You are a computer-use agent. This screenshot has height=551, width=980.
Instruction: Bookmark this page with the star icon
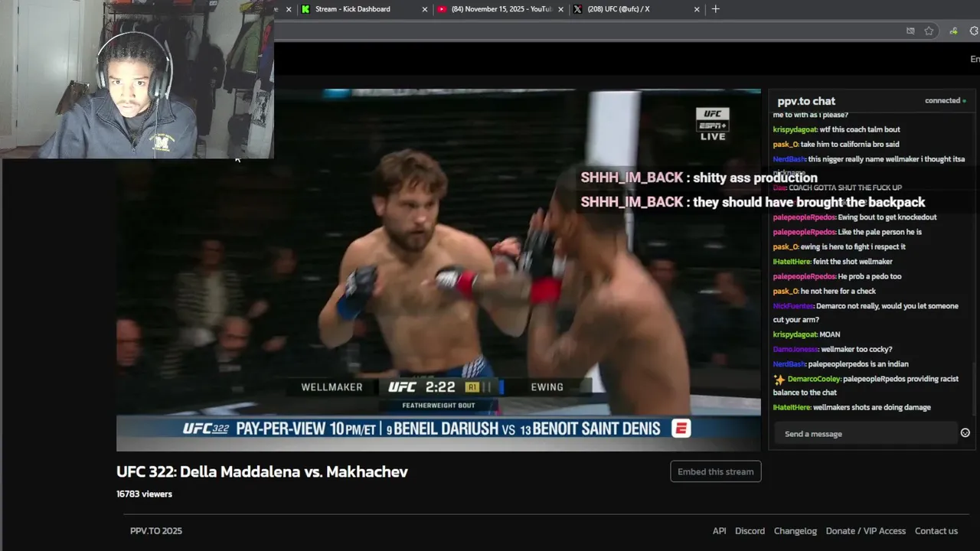[929, 31]
